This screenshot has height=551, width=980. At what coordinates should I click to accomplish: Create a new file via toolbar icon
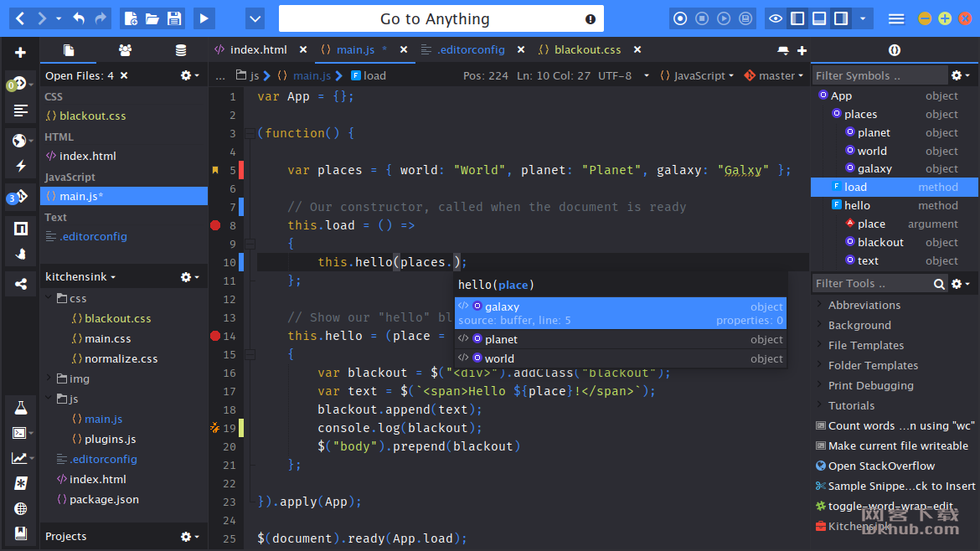(131, 18)
